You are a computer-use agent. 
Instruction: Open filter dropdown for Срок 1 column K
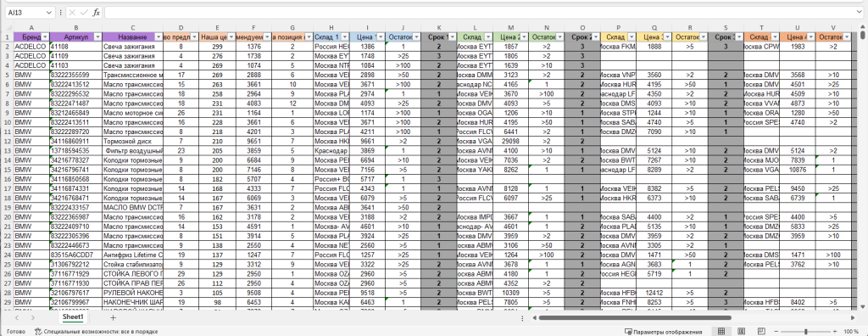pos(452,36)
